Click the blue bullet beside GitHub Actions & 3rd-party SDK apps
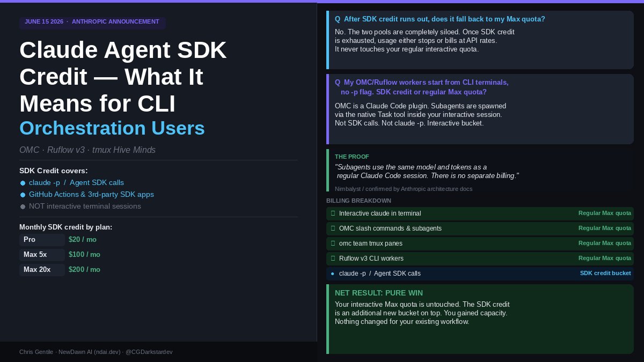This screenshot has height=362, width=644. tap(23, 195)
